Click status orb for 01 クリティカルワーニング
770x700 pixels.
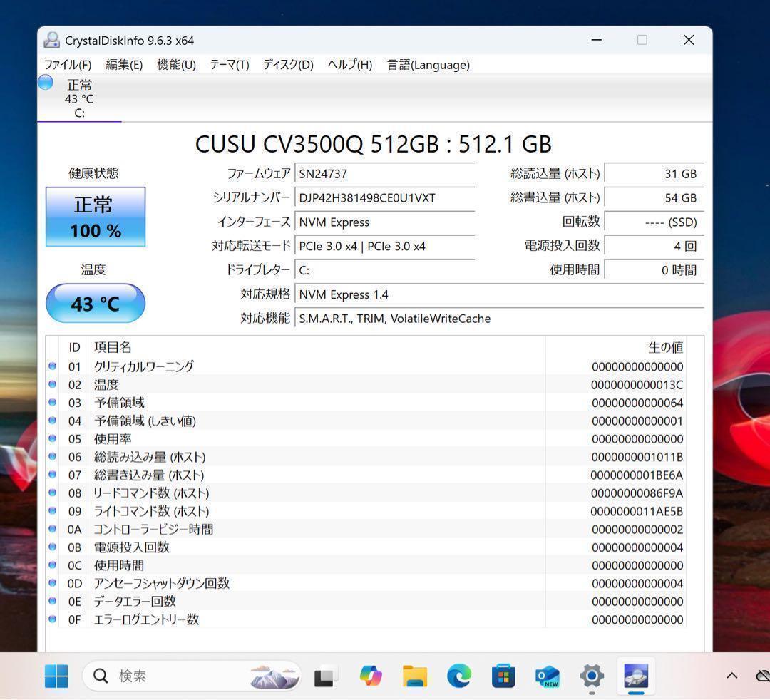[x=53, y=366]
